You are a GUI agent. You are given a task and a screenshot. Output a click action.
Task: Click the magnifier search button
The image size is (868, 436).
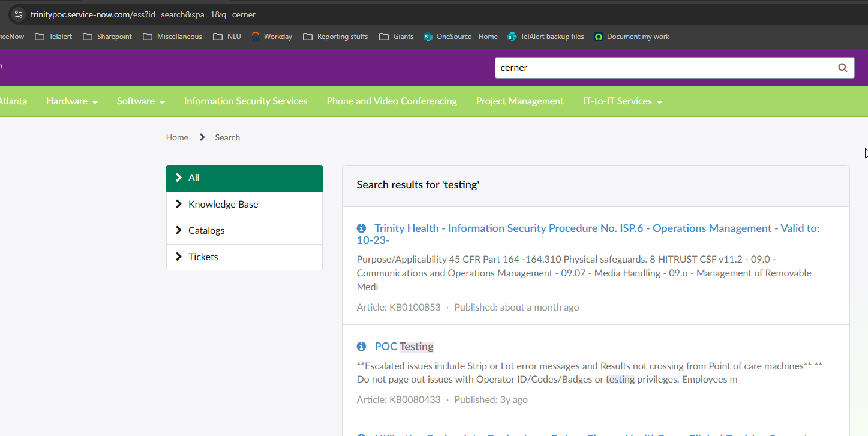pyautogui.click(x=842, y=68)
